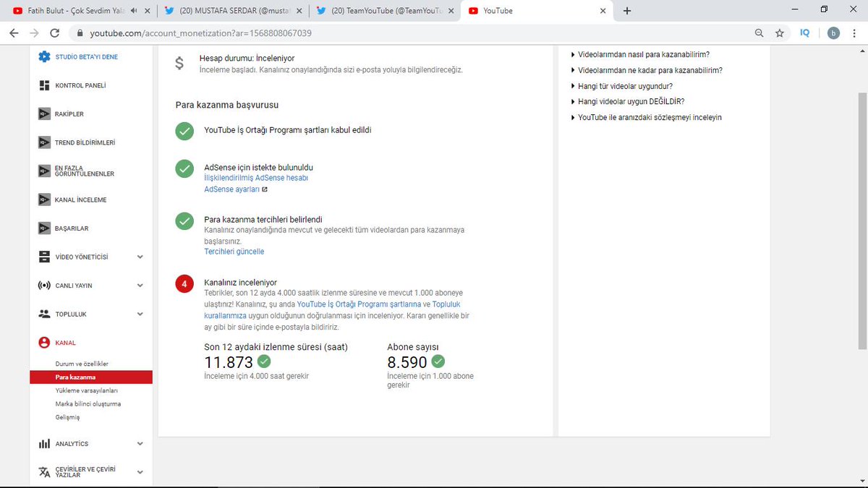
Task: Click the Video Yöneticisi icon
Action: pos(44,257)
